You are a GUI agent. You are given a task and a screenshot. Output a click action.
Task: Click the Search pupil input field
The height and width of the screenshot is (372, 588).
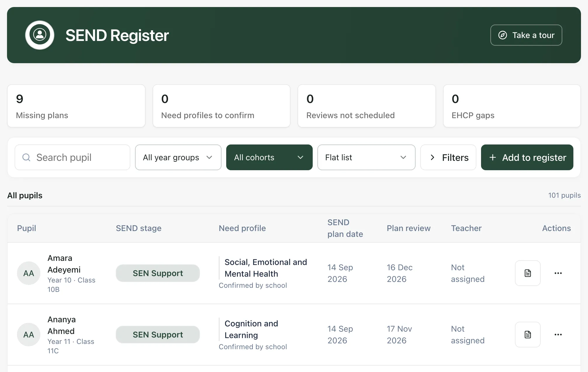[72, 157]
